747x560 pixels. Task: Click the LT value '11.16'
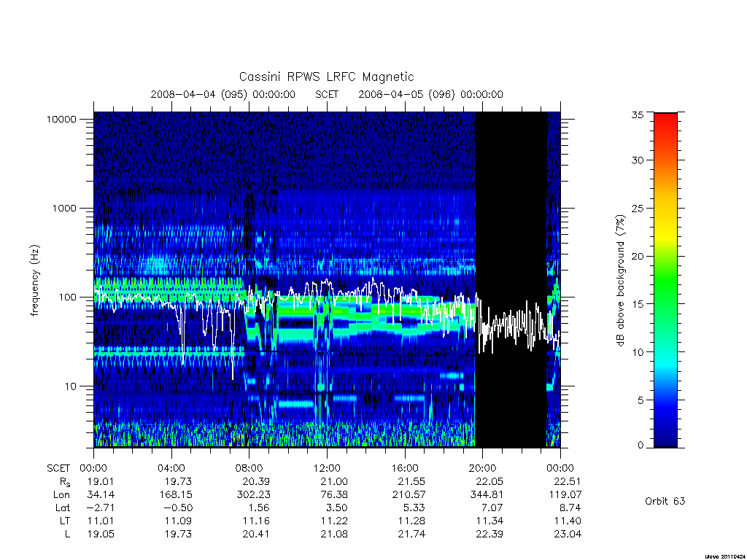[256, 521]
